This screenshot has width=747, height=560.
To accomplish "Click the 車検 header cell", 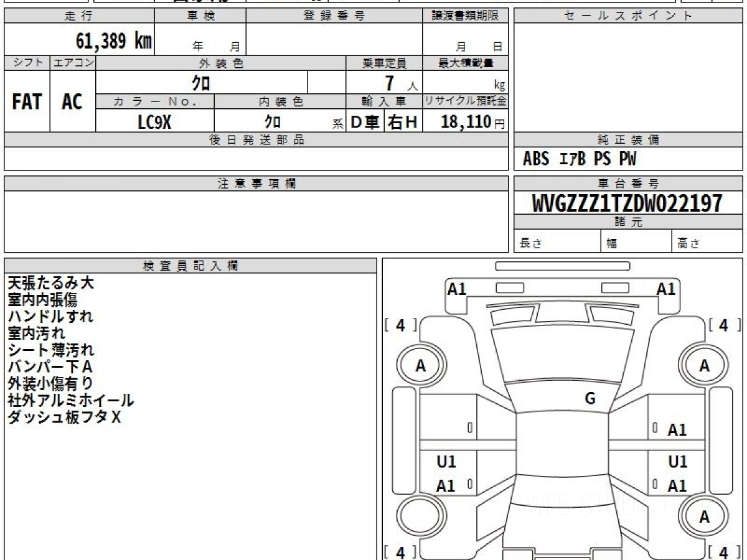I will 200,16.
